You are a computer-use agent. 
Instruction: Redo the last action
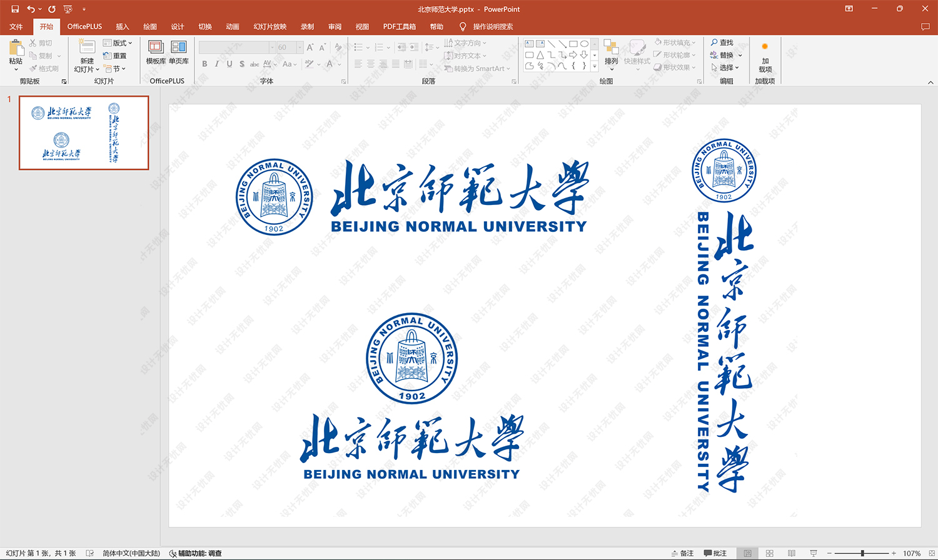point(52,9)
